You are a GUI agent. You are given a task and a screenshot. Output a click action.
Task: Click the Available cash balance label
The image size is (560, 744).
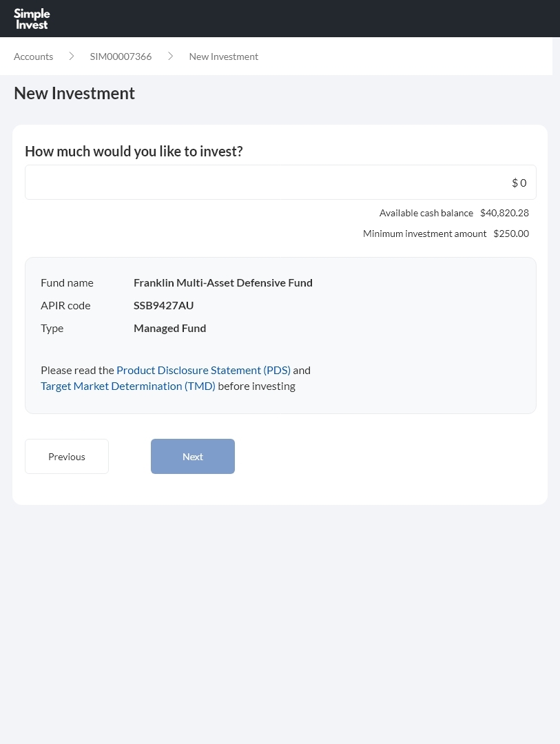426,213
